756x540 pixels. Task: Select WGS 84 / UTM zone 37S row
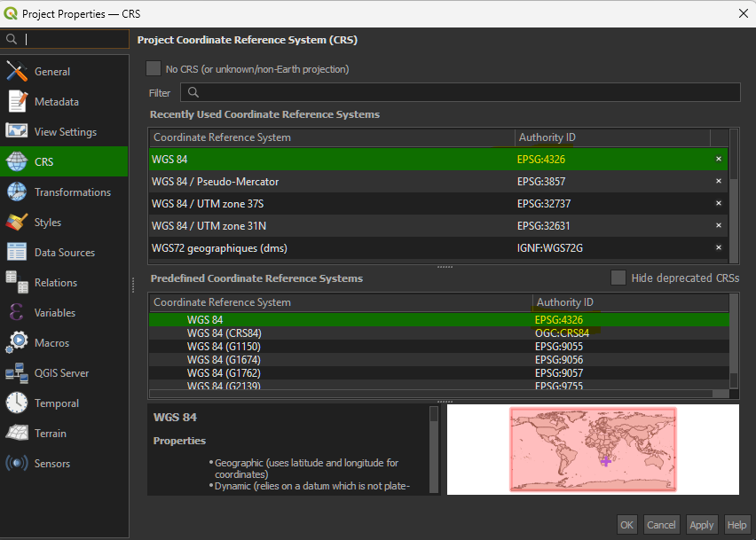[x=333, y=204]
